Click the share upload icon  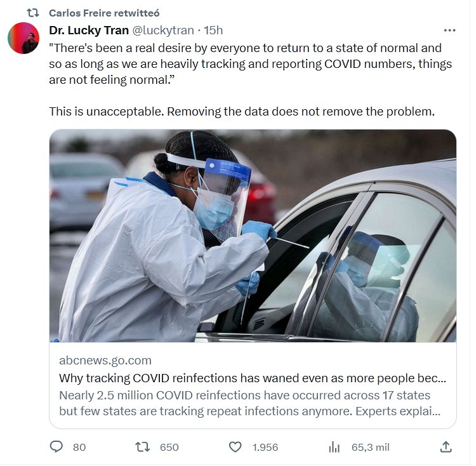point(446,447)
